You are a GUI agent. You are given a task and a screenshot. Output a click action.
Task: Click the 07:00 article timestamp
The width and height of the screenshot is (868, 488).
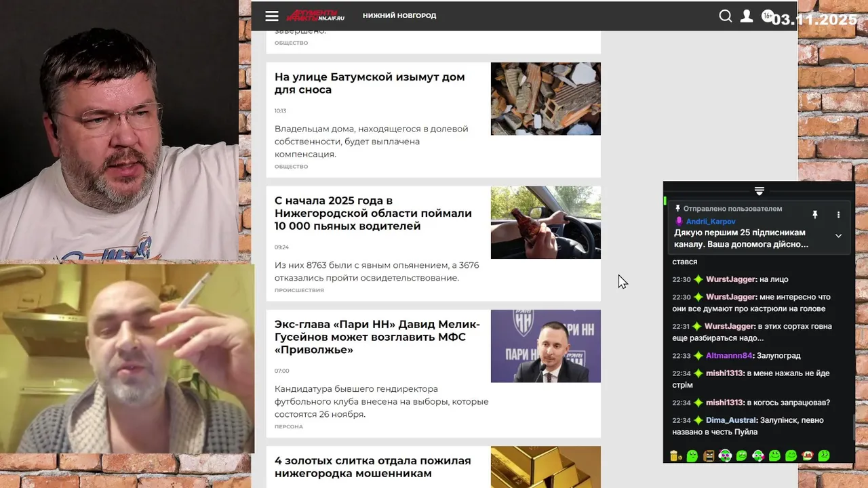click(x=281, y=371)
